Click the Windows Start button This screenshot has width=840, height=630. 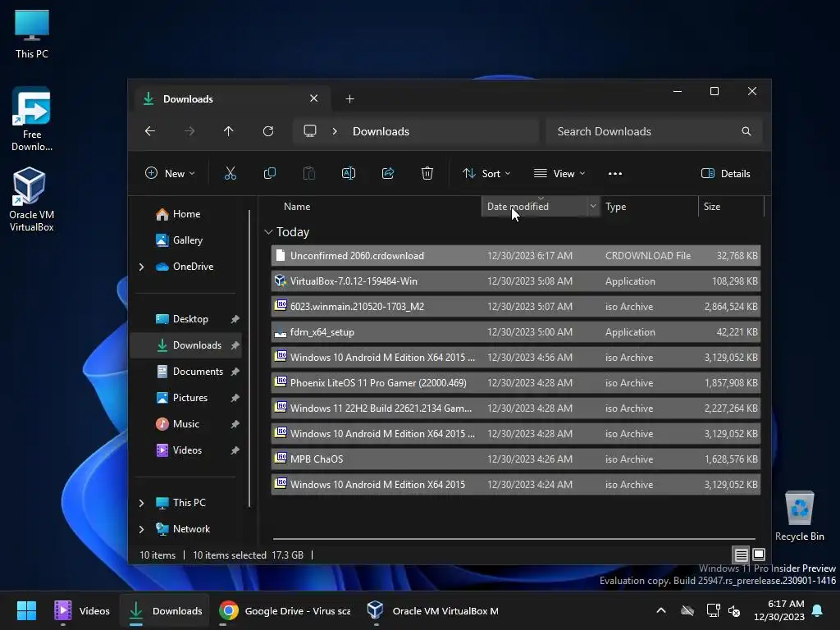26,610
